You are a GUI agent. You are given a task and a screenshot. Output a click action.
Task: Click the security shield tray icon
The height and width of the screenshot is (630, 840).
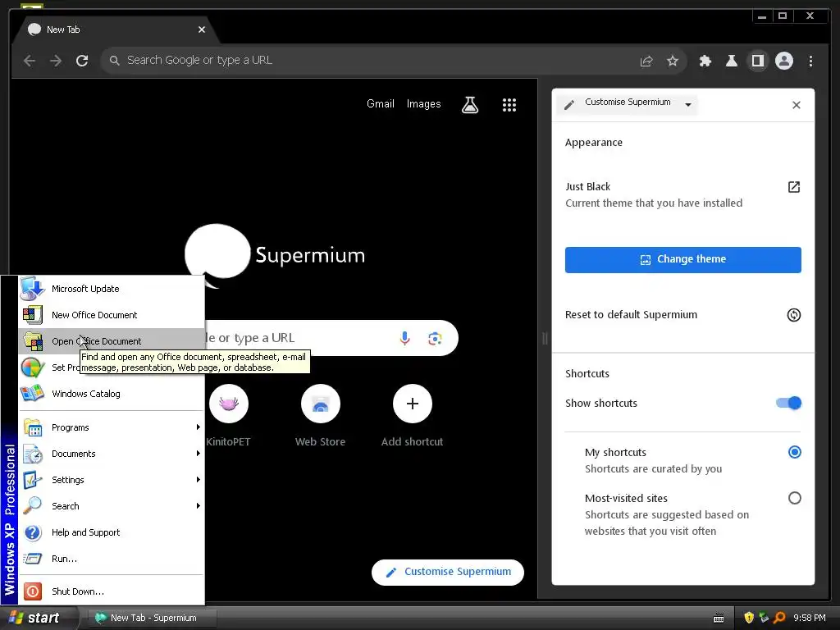point(749,618)
